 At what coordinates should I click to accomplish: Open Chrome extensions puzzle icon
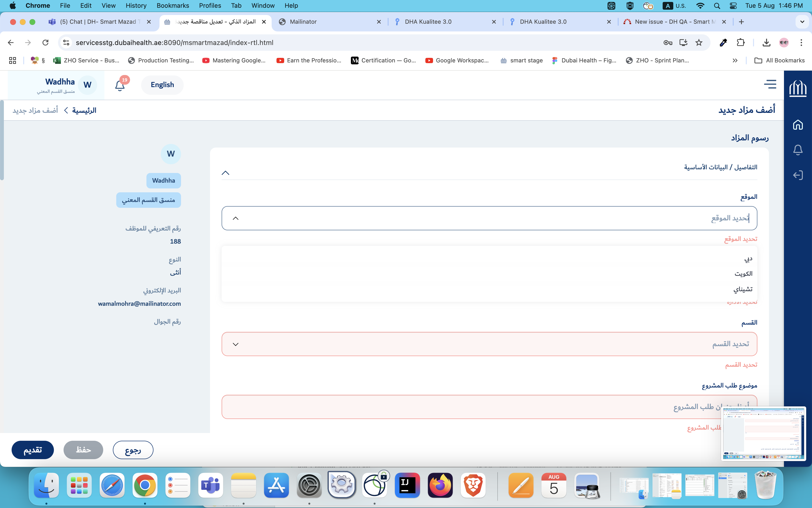point(740,43)
